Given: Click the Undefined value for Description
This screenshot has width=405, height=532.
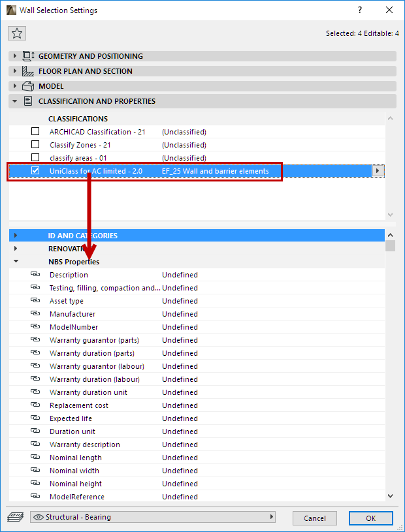Looking at the screenshot, I should click(x=180, y=275).
